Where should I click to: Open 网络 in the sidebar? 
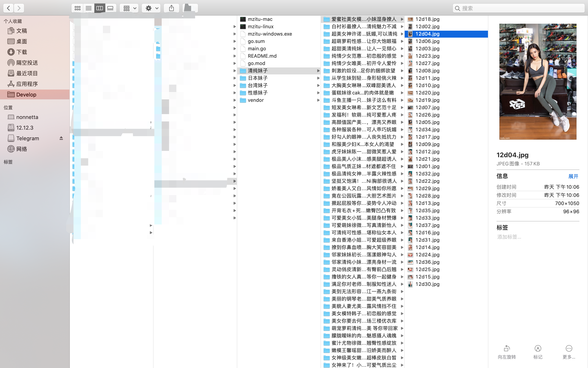(x=35, y=149)
